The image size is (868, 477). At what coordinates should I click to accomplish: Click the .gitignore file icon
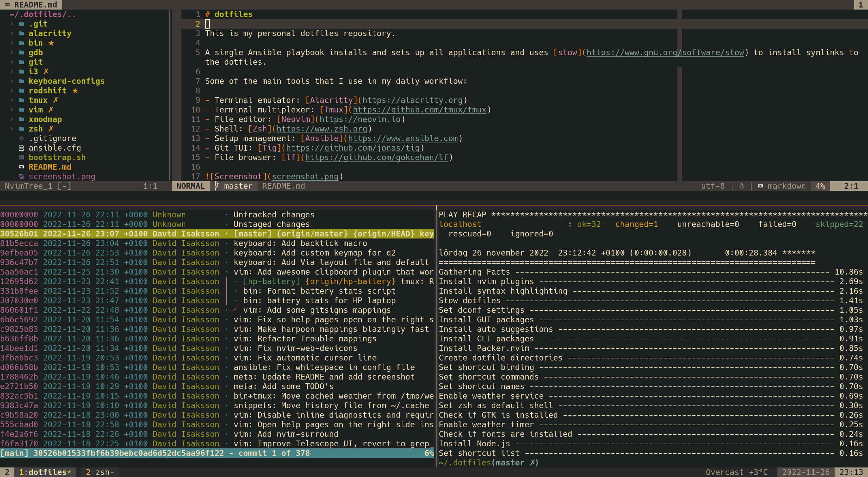21,138
